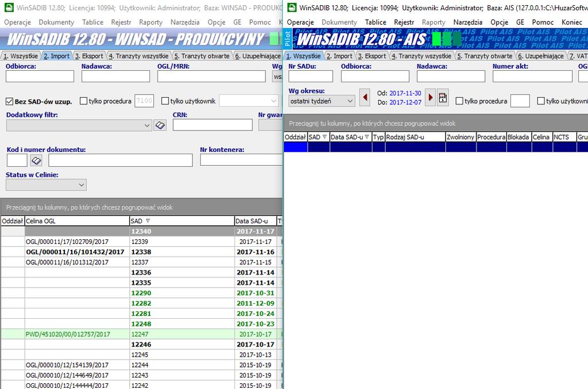Open Dokumenty menu in left window
The image size is (588, 389).
57,22
